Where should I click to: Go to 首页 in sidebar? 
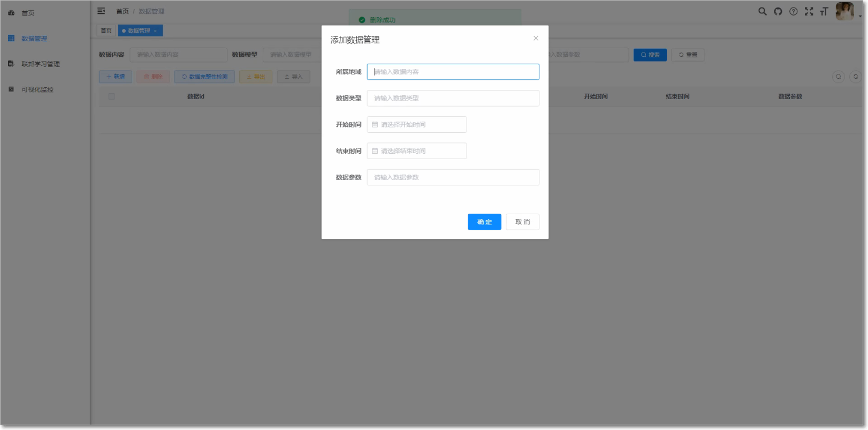point(28,13)
